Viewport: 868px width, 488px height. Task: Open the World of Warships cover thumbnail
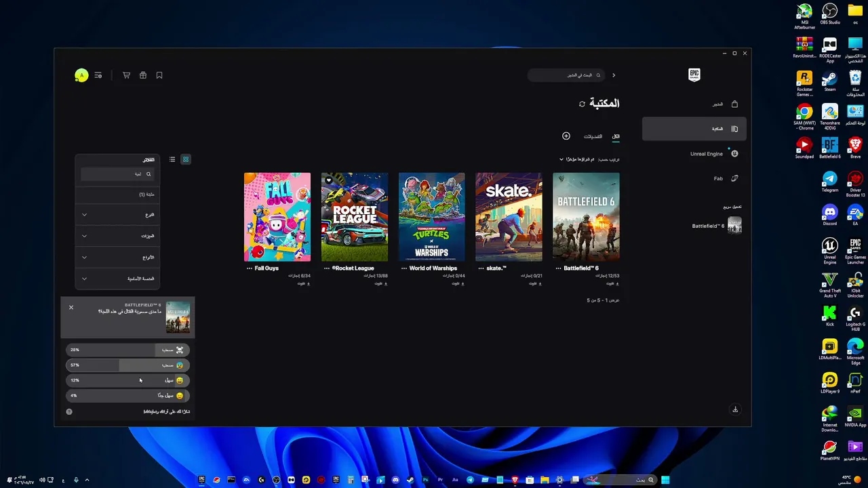click(432, 217)
